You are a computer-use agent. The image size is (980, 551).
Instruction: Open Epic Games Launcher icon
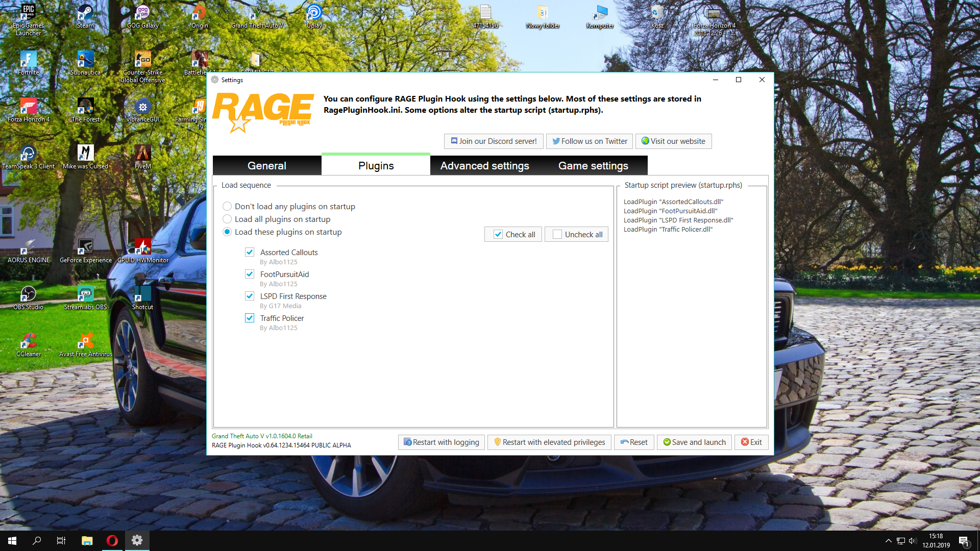coord(28,15)
